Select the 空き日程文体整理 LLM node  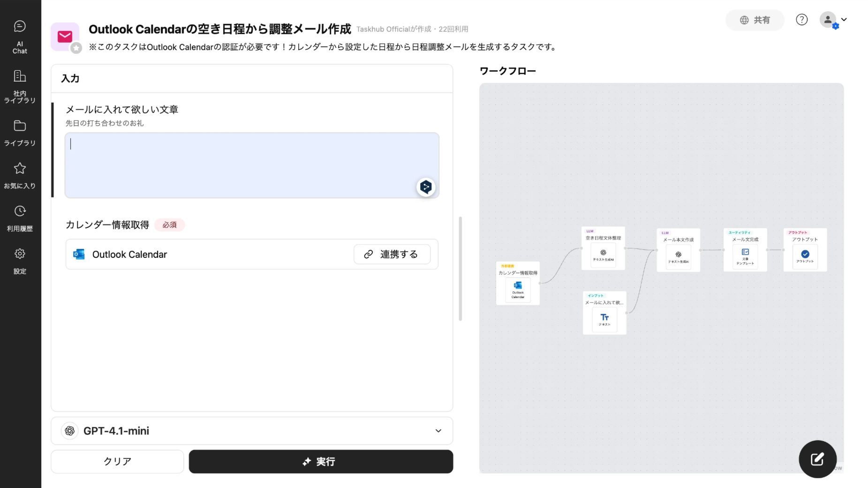603,248
